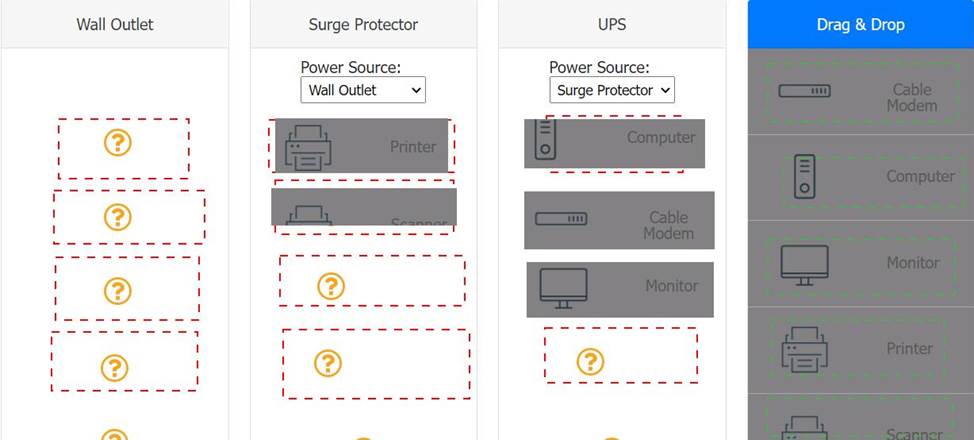Open Surge Protector power source dropdown
The width and height of the screenshot is (974, 440).
point(363,90)
